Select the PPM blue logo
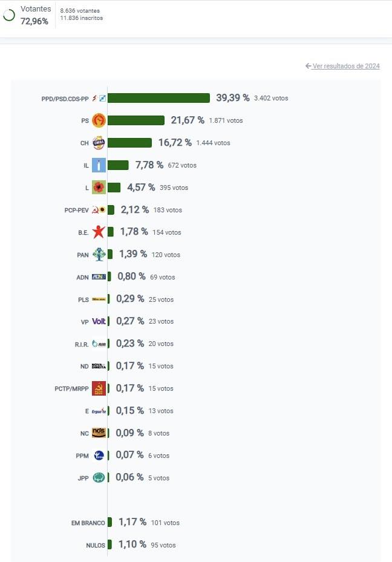392x562 pixels. (x=99, y=456)
